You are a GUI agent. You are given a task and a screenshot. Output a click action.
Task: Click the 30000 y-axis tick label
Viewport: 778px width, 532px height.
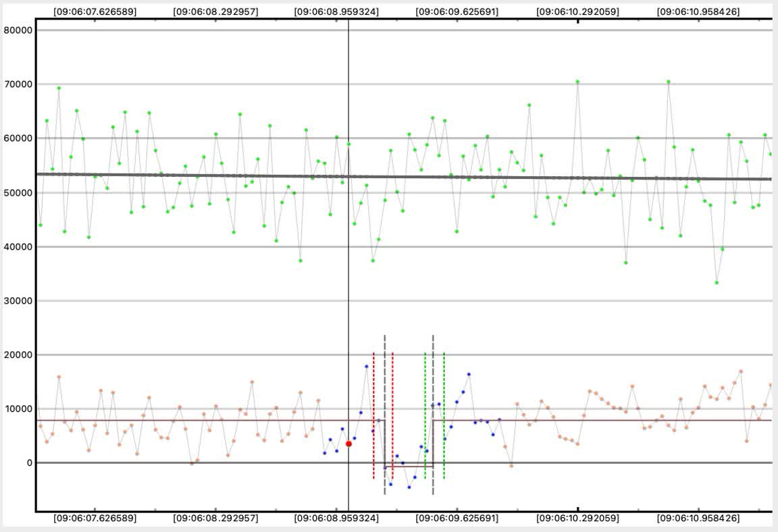point(18,301)
